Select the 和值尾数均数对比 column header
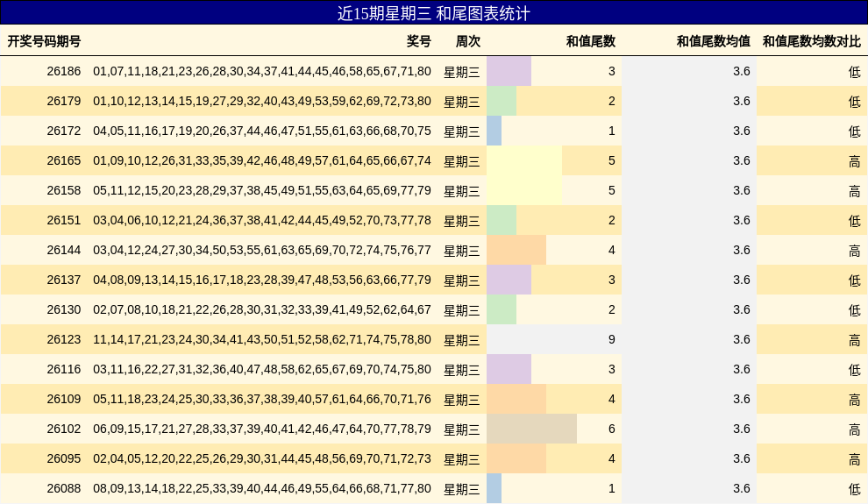This screenshot has height=504, width=868. pyautogui.click(x=812, y=41)
